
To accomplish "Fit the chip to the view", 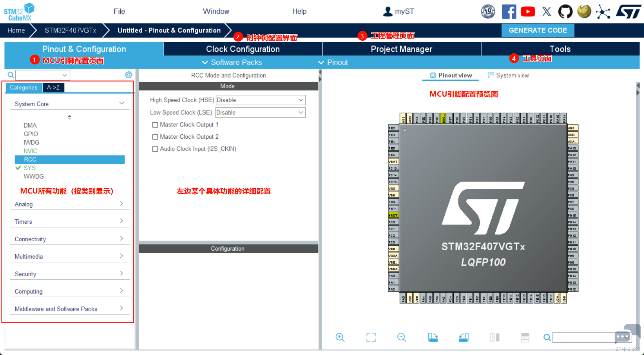I will (371, 337).
